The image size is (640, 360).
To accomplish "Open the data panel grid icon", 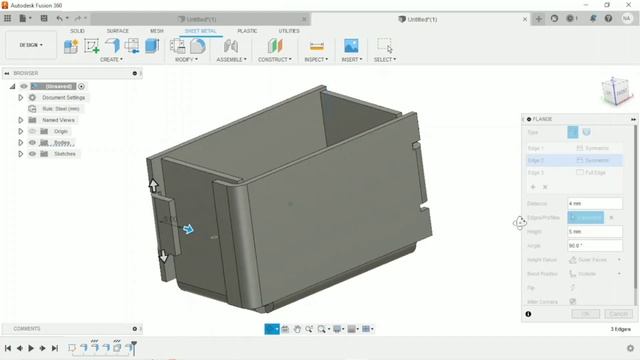I will tap(7, 18).
